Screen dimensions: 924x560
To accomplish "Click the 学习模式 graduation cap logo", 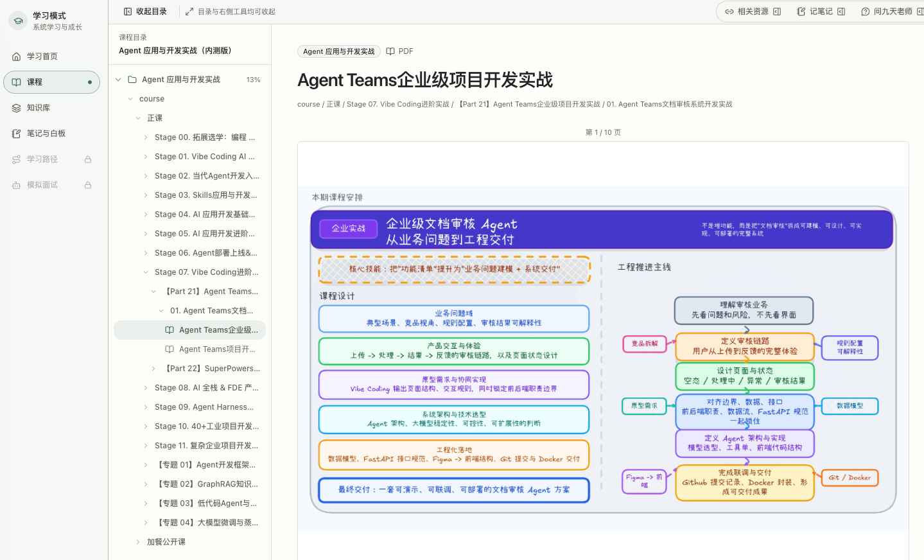I will (19, 21).
